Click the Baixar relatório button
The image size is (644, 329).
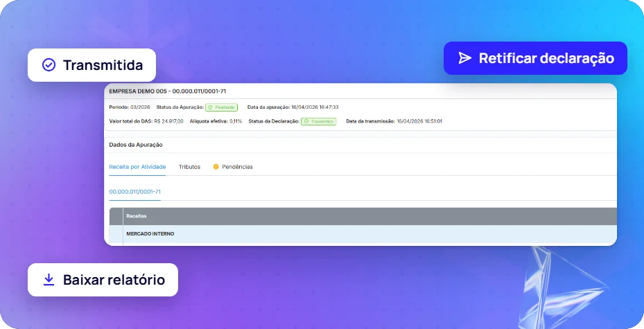pos(103,280)
